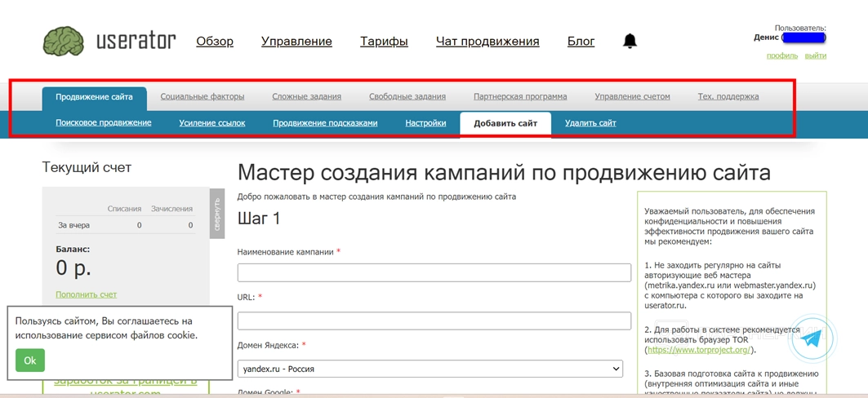Accept cookies with Ok button
The width and height of the screenshot is (868, 398).
point(30,360)
